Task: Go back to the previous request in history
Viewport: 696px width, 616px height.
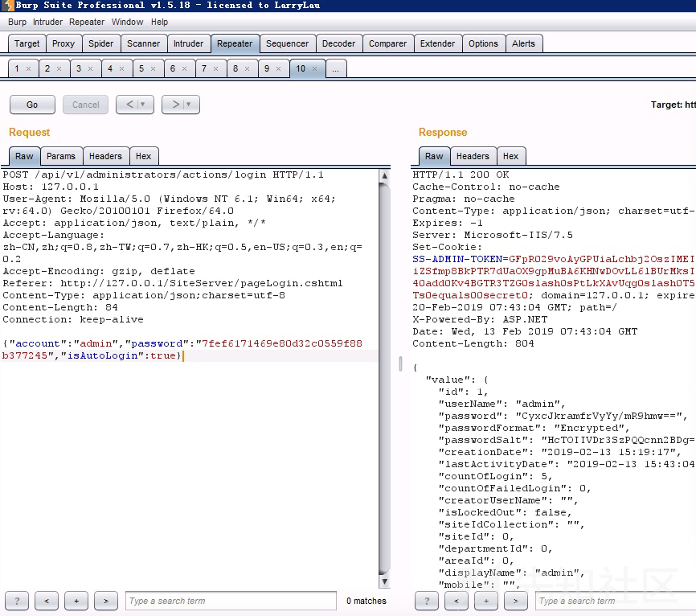Action: 129,105
